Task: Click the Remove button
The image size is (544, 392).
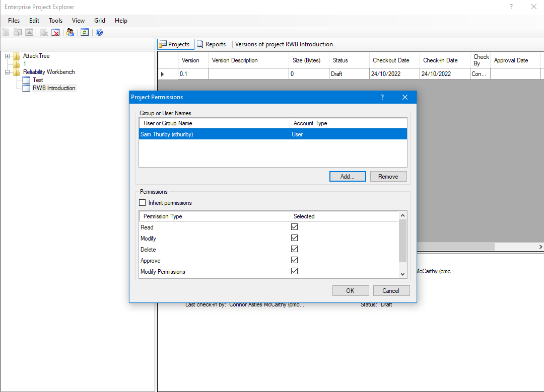Action: tap(388, 177)
